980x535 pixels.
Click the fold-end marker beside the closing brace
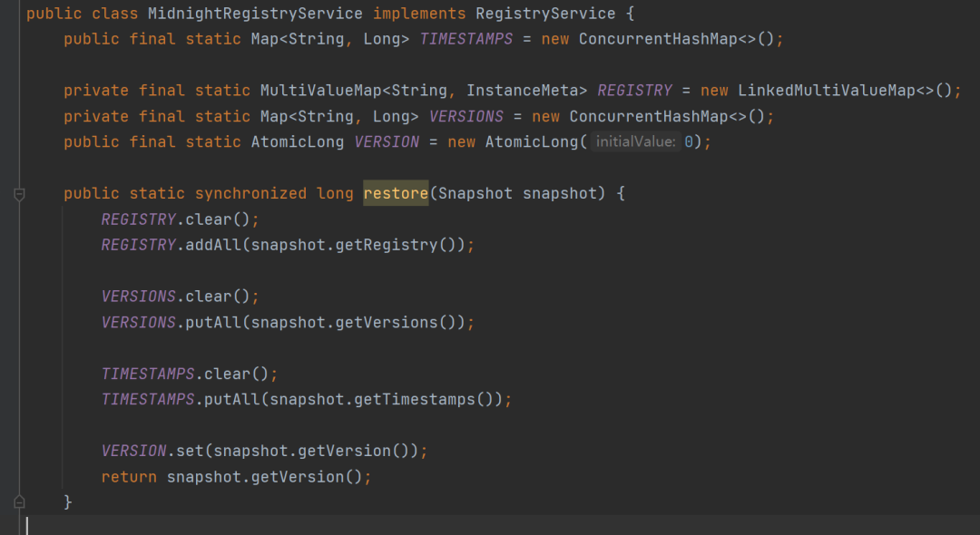coord(19,502)
